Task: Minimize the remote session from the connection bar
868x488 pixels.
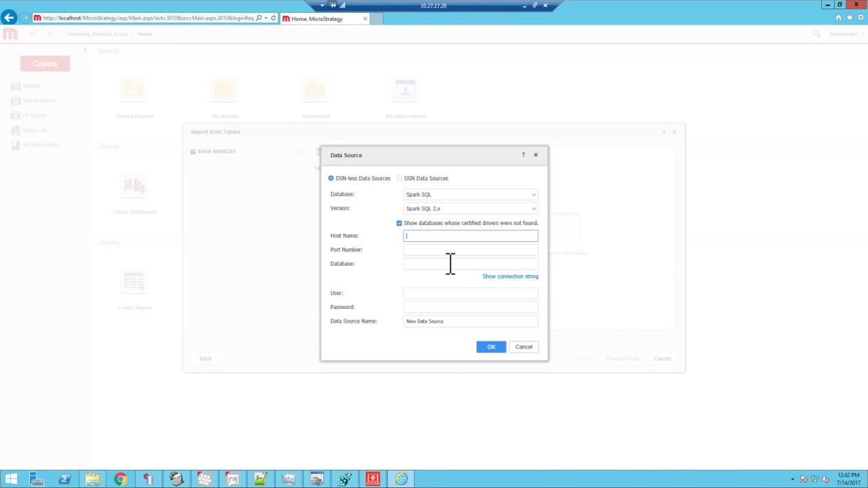Action: pyautogui.click(x=524, y=5)
